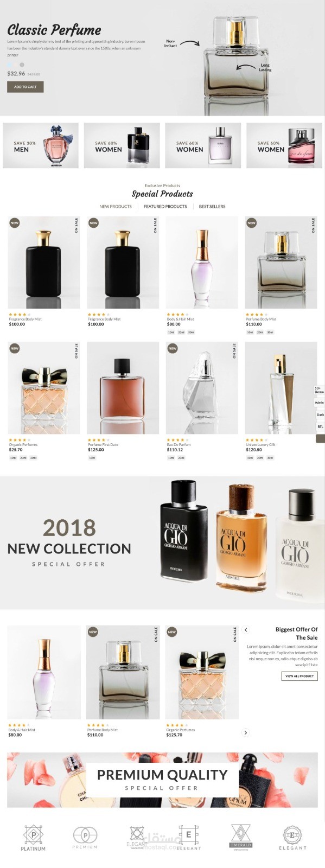Viewport: 325px width, 868px height.
Task: Click the Add To Cart button
Action: pos(25,87)
